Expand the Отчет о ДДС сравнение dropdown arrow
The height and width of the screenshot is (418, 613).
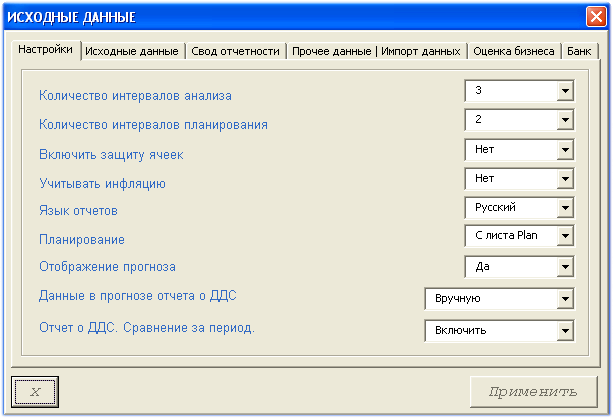click(565, 331)
